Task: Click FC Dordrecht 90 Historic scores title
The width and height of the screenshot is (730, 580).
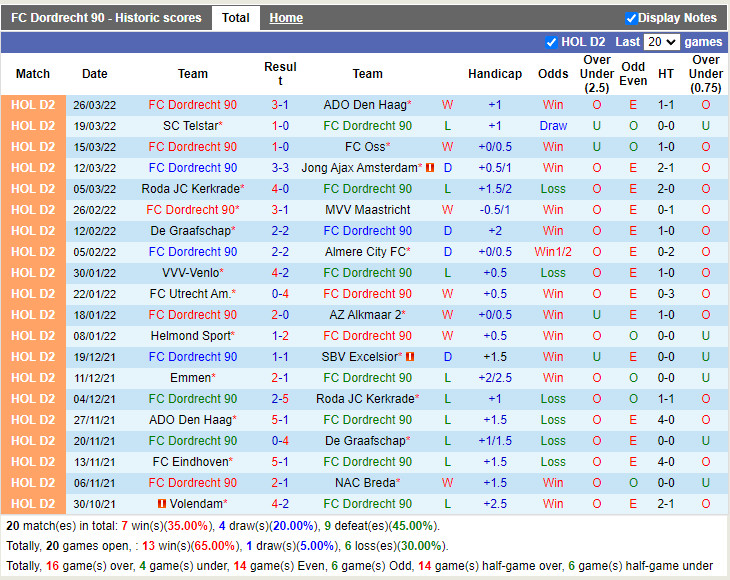Action: (x=106, y=18)
